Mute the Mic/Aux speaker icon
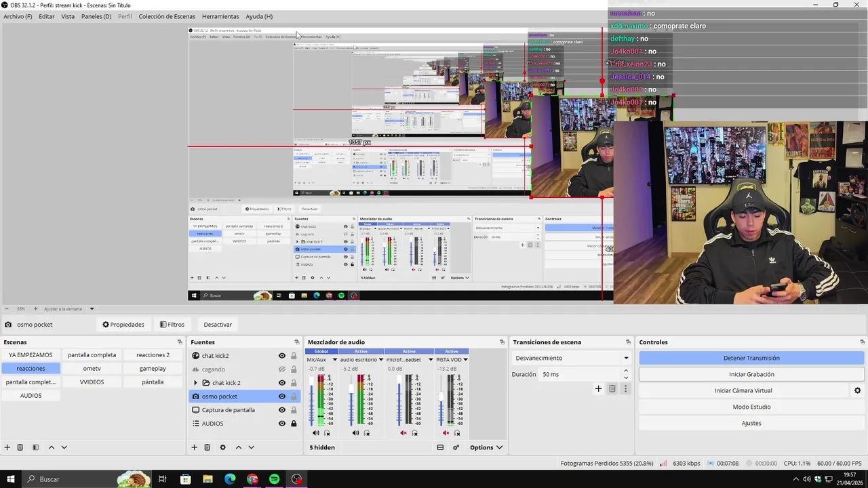This screenshot has height=488, width=868. pos(315,433)
